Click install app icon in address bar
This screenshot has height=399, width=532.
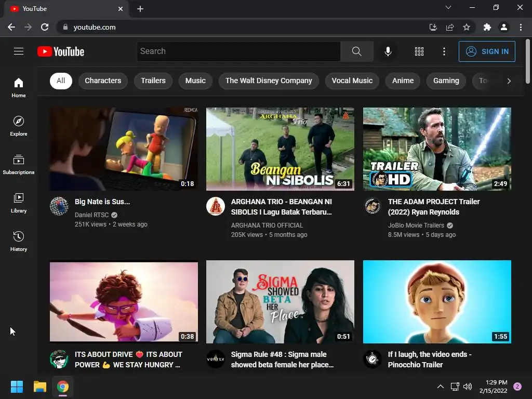click(433, 27)
